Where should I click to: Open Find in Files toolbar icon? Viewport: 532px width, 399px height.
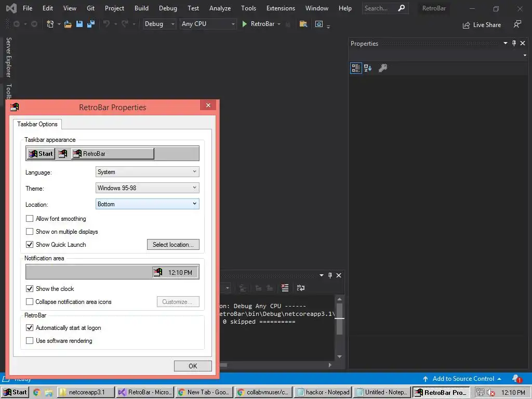[303, 24]
